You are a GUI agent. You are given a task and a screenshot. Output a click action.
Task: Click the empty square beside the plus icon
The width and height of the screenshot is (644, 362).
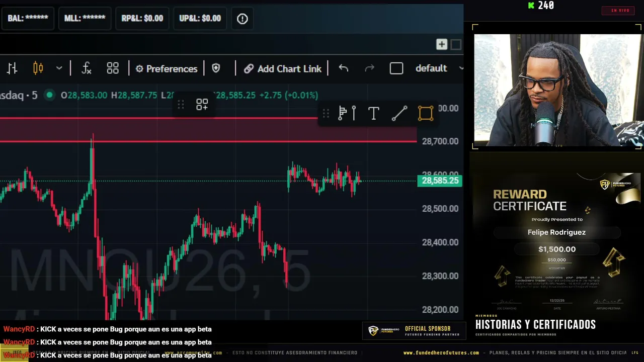(456, 44)
